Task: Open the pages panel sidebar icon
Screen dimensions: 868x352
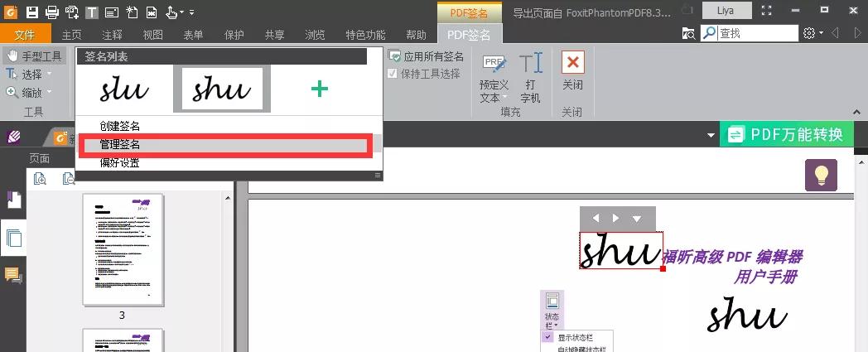Action: (14, 238)
